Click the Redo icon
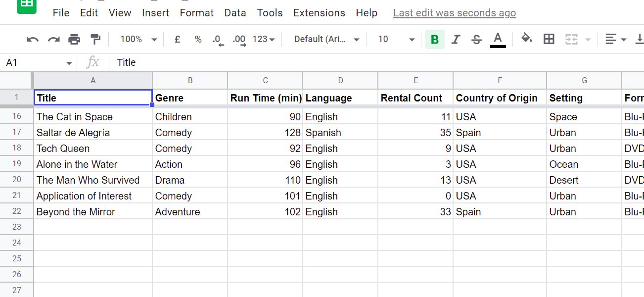 (x=53, y=39)
